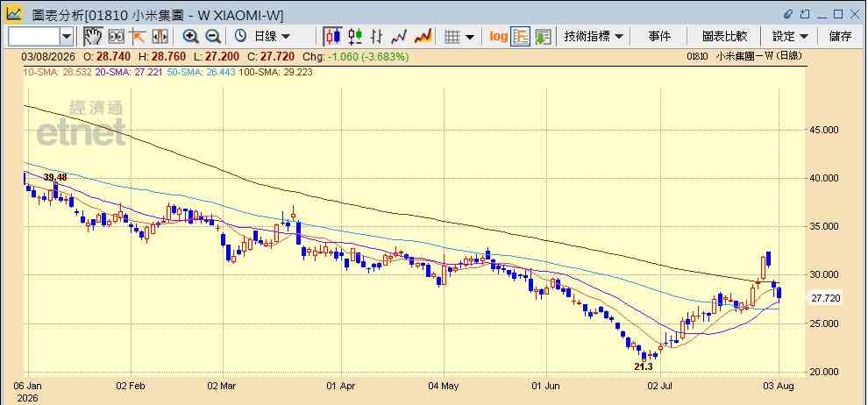Click the 01 Apr date axis label
This screenshot has height=405, width=868.
[341, 387]
